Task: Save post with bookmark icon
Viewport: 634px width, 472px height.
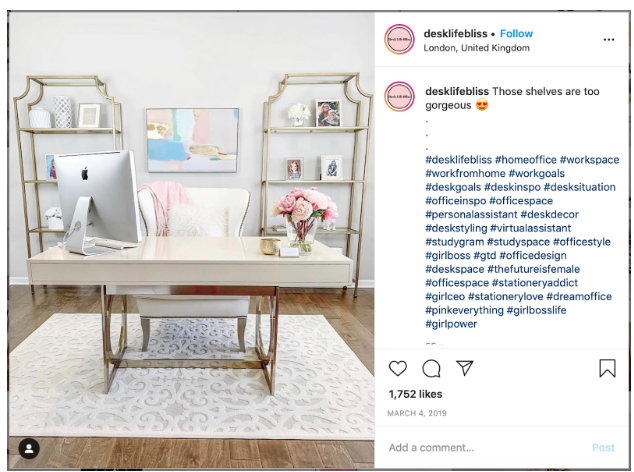Action: coord(607,368)
